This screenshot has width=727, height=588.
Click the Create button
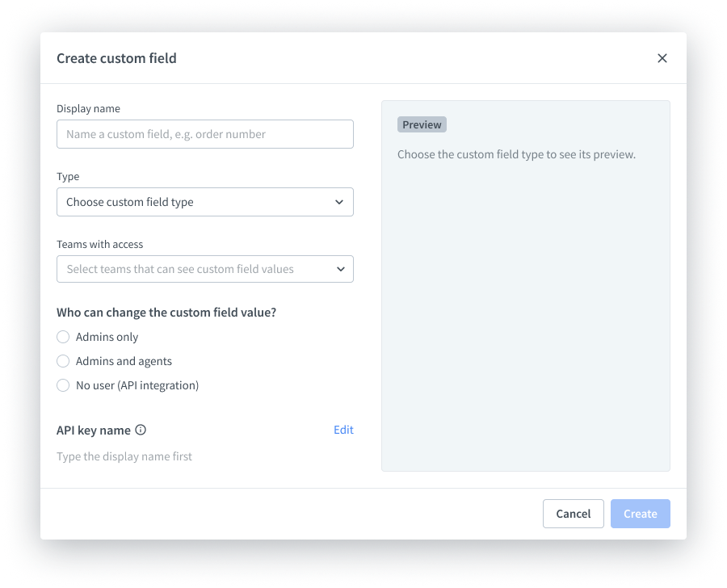click(x=640, y=514)
